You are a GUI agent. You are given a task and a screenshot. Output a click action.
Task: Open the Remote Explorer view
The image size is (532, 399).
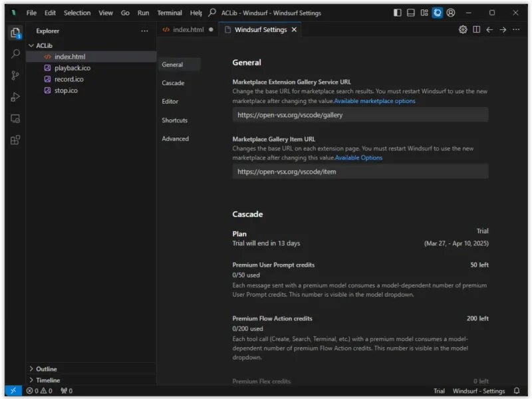click(x=15, y=119)
